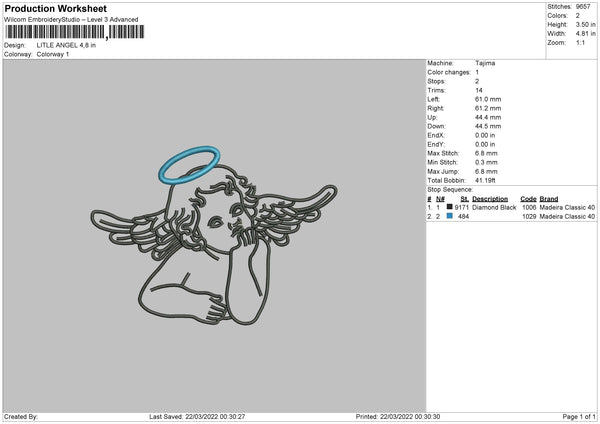Click the EndX value 0.00 in
Viewport: 600px width, 424px height.
485,135
